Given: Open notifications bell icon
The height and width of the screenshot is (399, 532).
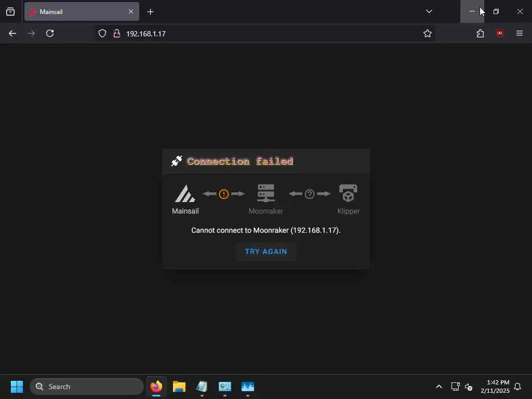Looking at the screenshot, I should tap(517, 387).
